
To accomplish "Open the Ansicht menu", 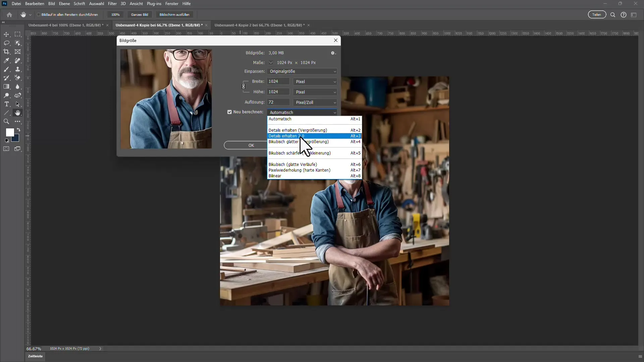I will [x=136, y=4].
